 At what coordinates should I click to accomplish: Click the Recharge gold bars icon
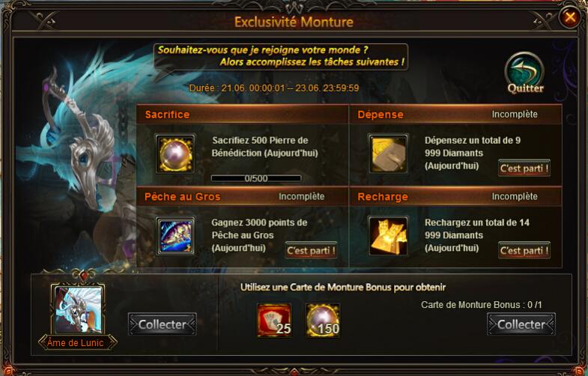point(388,236)
